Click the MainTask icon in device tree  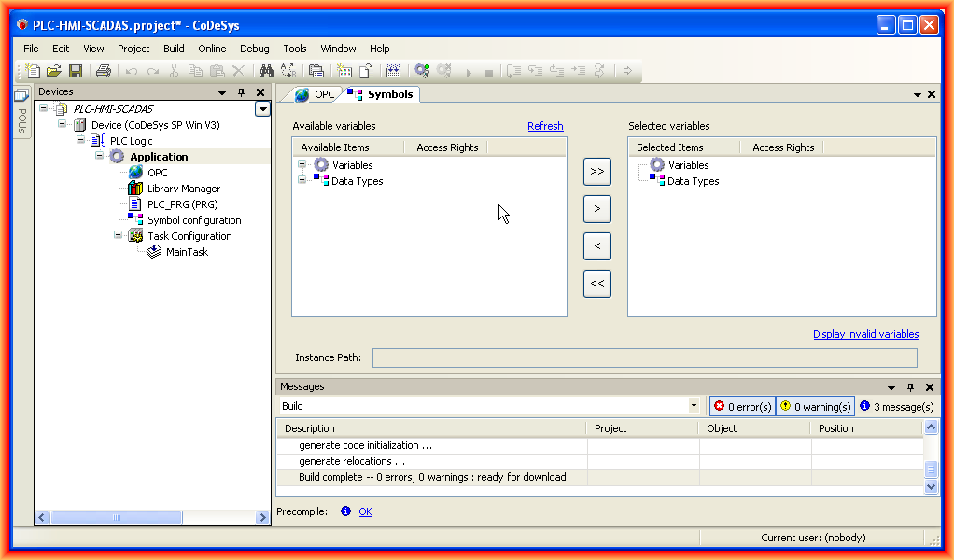[x=155, y=252]
